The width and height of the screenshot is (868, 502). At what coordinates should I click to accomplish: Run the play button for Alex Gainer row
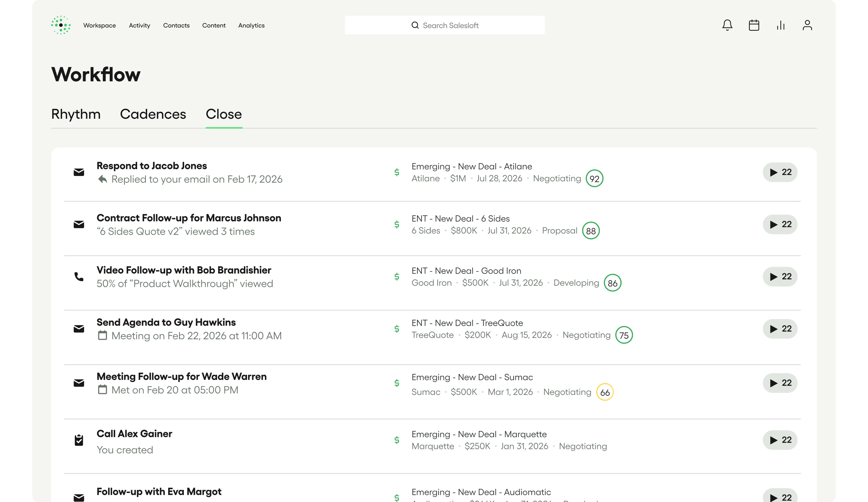(780, 440)
